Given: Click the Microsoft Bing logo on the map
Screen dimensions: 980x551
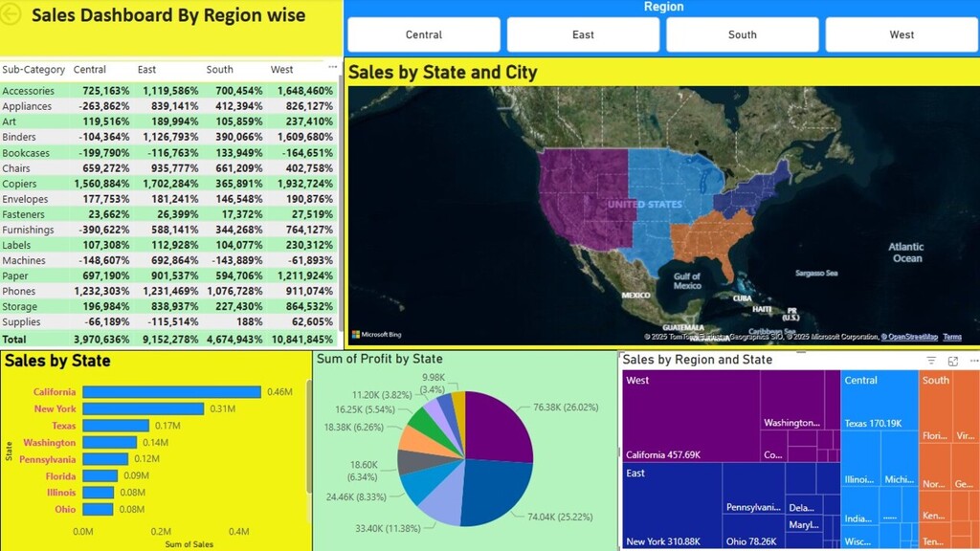Looking at the screenshot, I should [x=376, y=334].
